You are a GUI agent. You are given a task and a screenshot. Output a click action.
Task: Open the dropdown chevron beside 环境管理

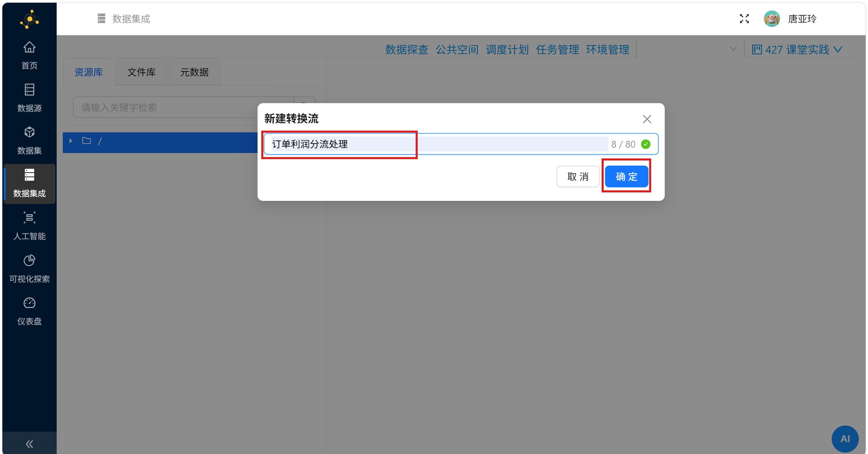(x=733, y=49)
